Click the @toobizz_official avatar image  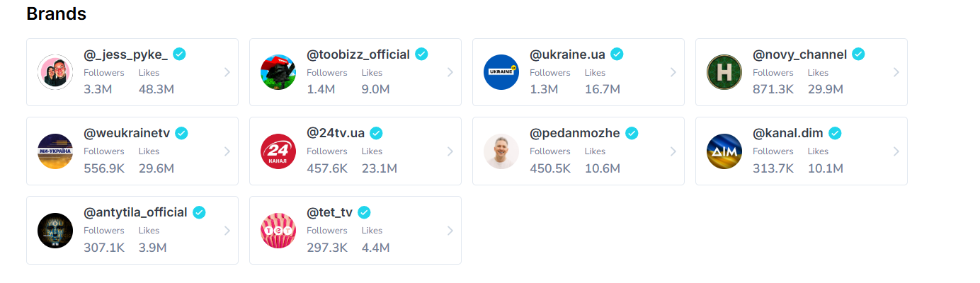(x=278, y=72)
